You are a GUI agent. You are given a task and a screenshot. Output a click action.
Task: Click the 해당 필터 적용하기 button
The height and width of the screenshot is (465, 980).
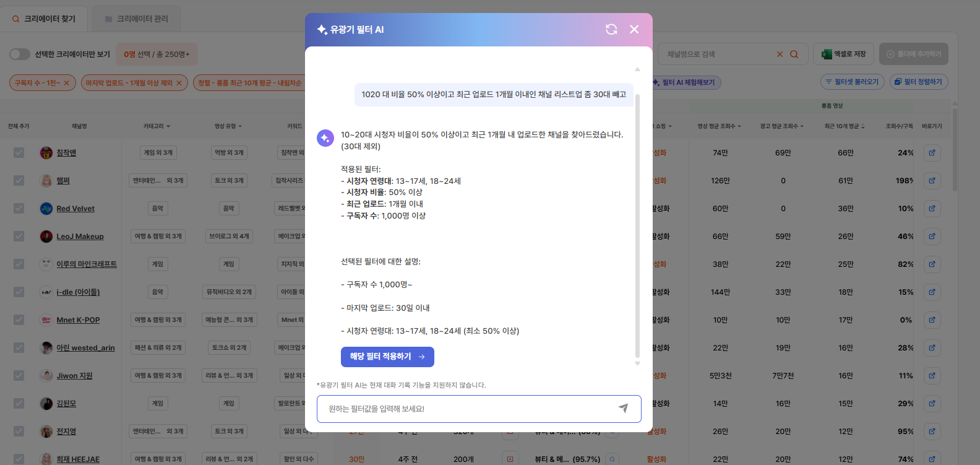(387, 357)
